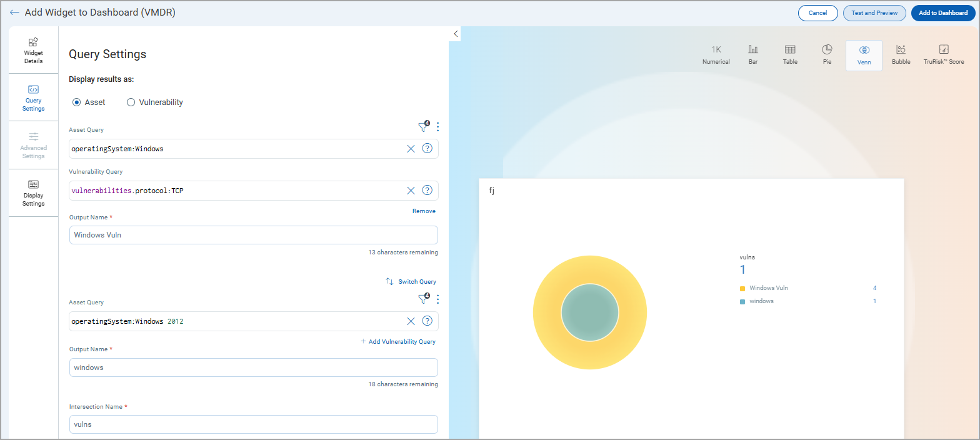
Task: Click the Cancel button
Action: coord(817,13)
